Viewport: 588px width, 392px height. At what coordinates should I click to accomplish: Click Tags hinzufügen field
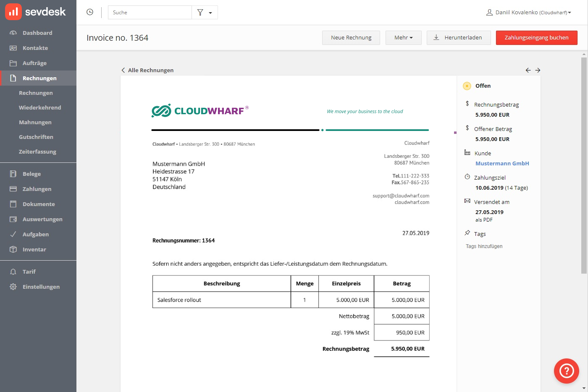(x=484, y=246)
